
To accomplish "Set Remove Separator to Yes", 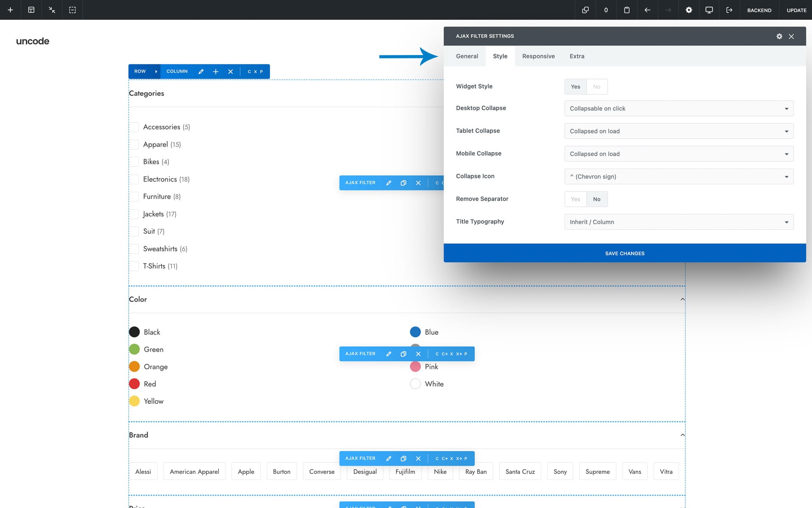I will [575, 199].
